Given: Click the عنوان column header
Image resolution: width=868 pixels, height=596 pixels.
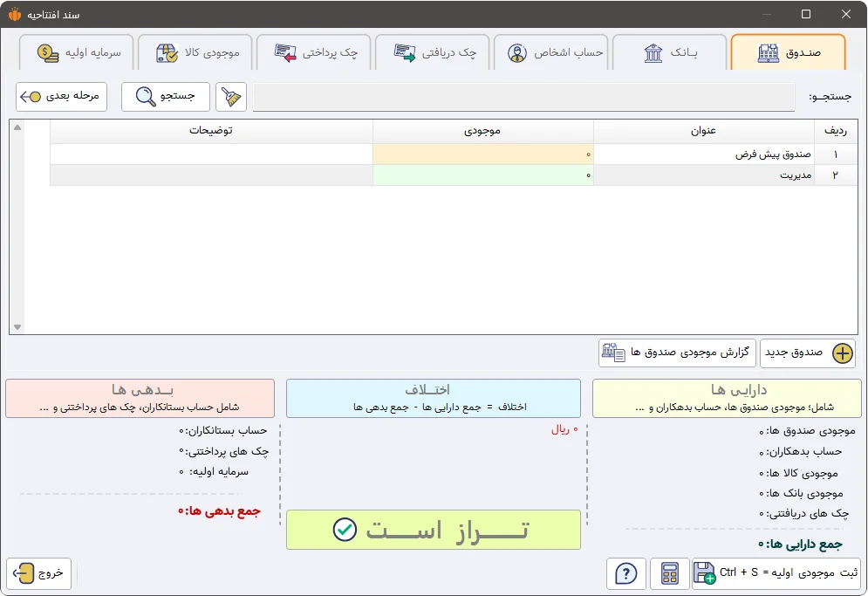Looking at the screenshot, I should click(x=704, y=131).
